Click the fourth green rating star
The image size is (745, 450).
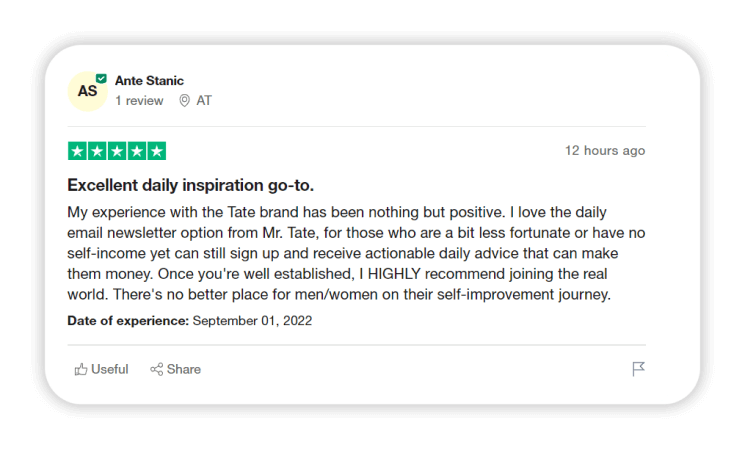click(x=136, y=151)
